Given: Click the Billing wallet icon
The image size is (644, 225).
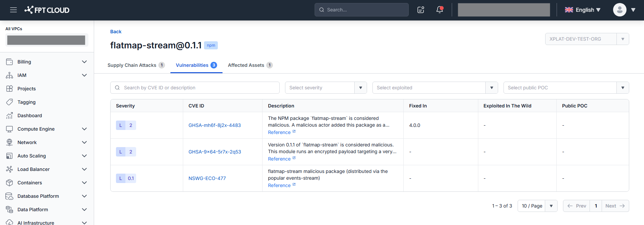Looking at the screenshot, I should click(9, 62).
